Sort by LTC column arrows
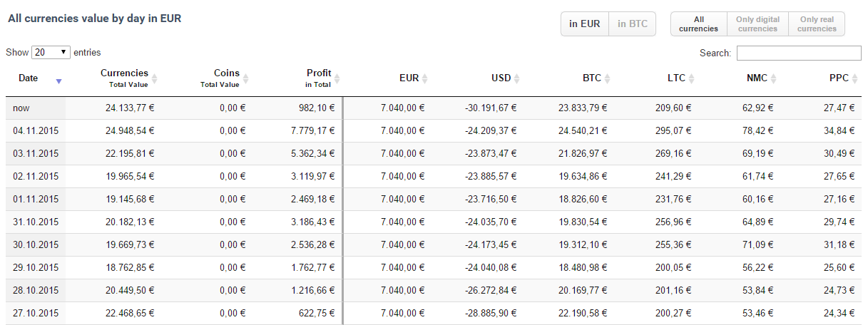Viewport: 868px width, 325px height. 691,78
